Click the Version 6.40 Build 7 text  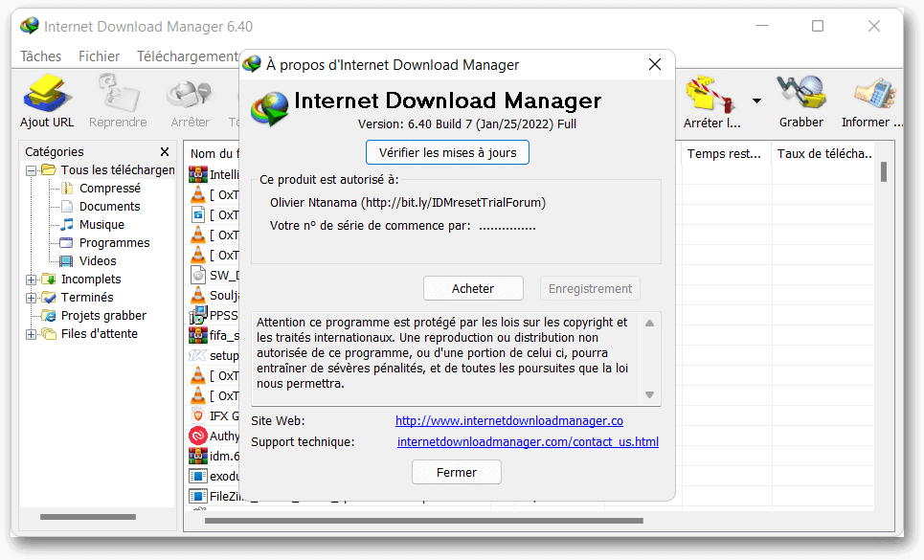point(467,124)
